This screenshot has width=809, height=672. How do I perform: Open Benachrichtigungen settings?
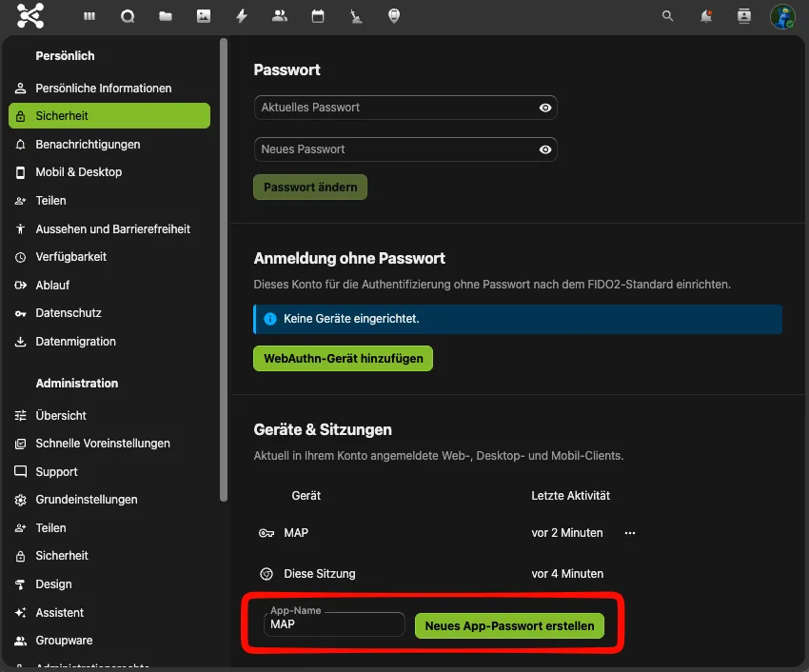109,145
